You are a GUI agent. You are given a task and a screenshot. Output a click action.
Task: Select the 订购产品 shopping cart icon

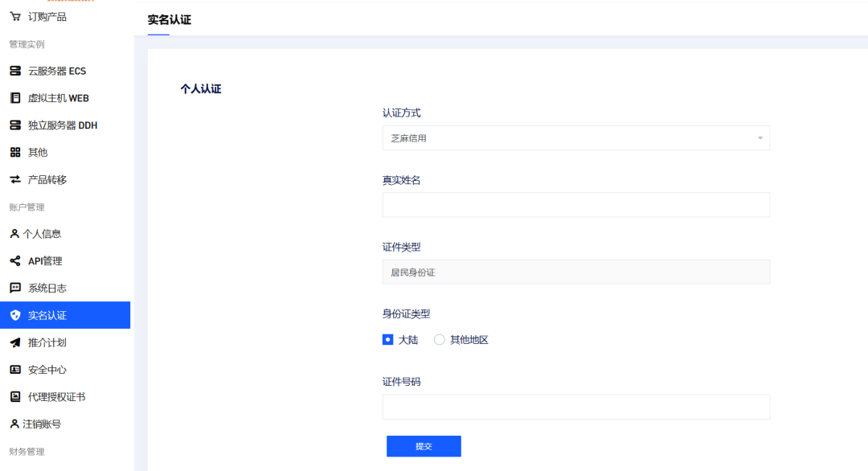(x=16, y=15)
